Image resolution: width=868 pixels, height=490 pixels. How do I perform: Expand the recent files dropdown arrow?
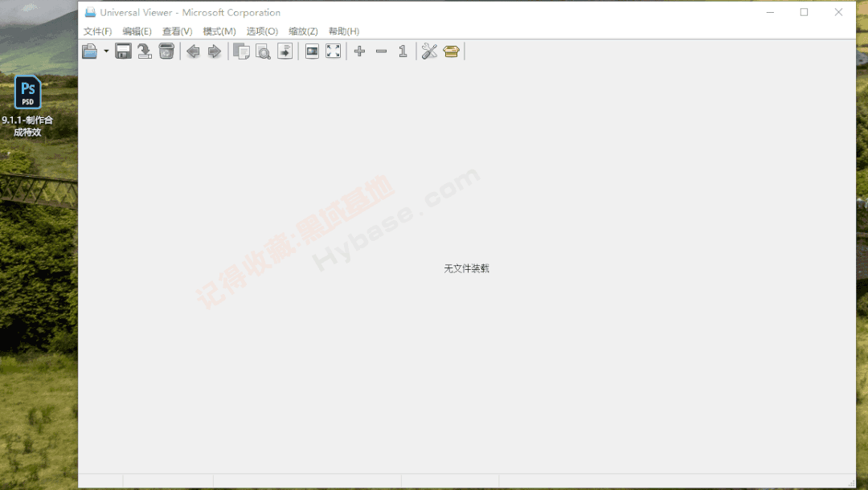106,51
